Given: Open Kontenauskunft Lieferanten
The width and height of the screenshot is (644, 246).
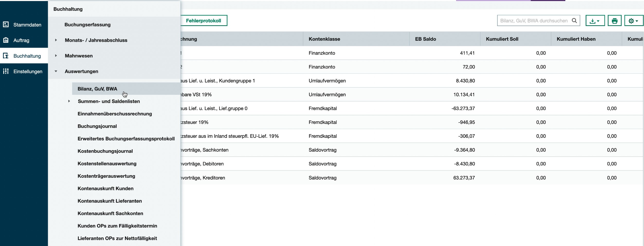Looking at the screenshot, I should coord(110,201).
